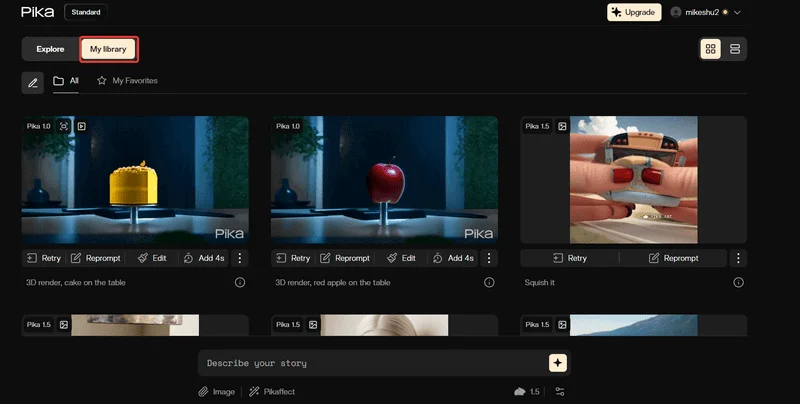Show info for the Squish it video
The width and height of the screenshot is (800, 404).
coord(739,283)
